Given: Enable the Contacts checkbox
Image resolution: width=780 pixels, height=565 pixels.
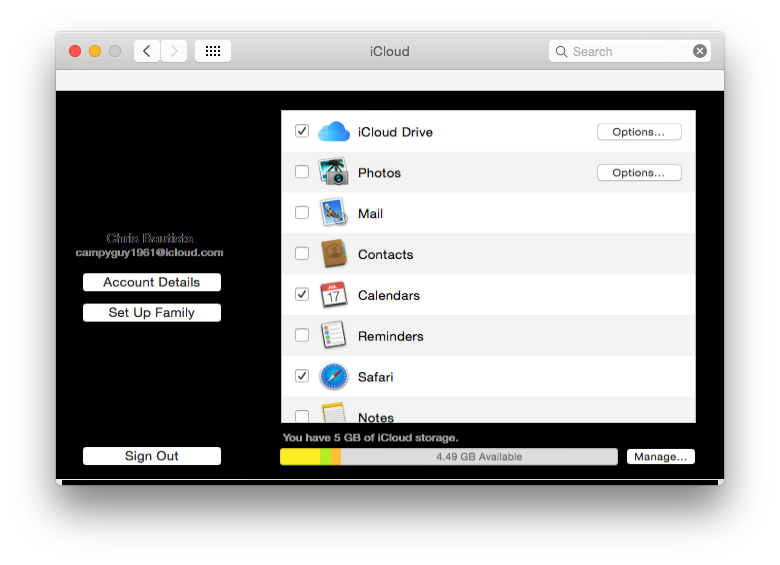Looking at the screenshot, I should pos(302,253).
